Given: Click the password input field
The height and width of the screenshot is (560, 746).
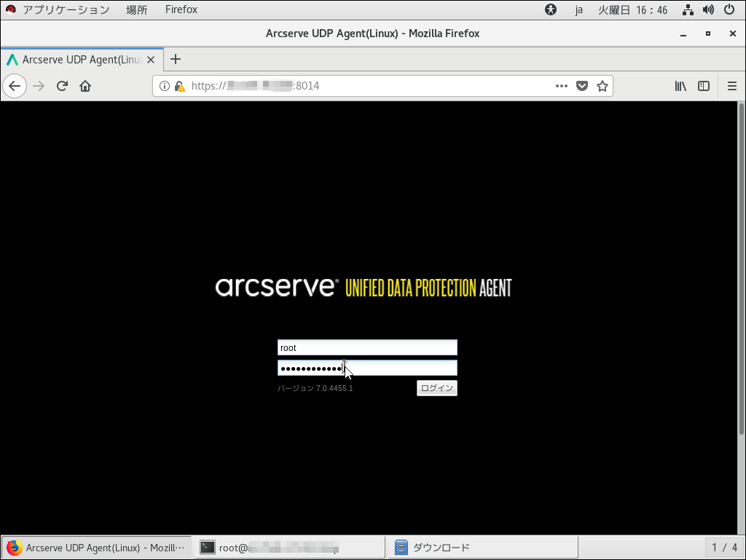Looking at the screenshot, I should pos(367,368).
